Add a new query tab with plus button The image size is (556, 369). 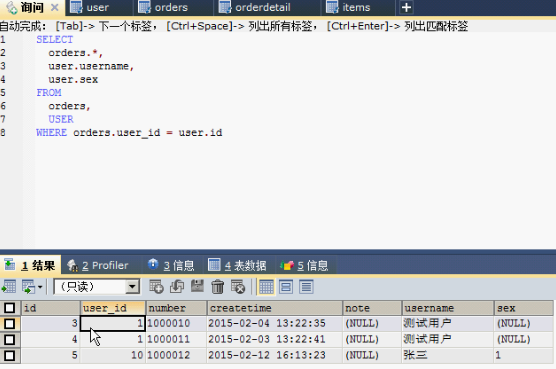406,7
